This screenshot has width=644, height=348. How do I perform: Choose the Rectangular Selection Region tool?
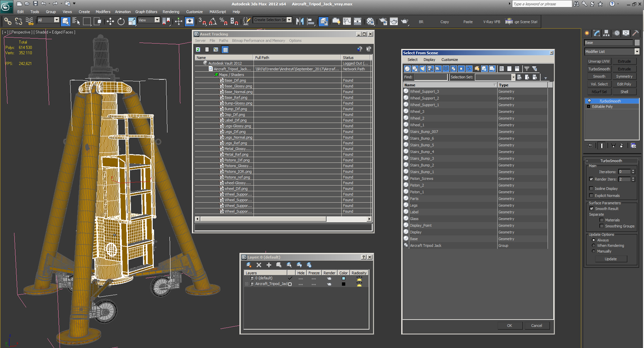[87, 21]
